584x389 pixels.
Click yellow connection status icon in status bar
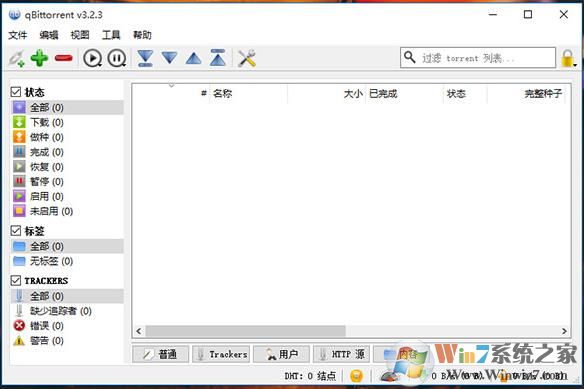point(356,376)
